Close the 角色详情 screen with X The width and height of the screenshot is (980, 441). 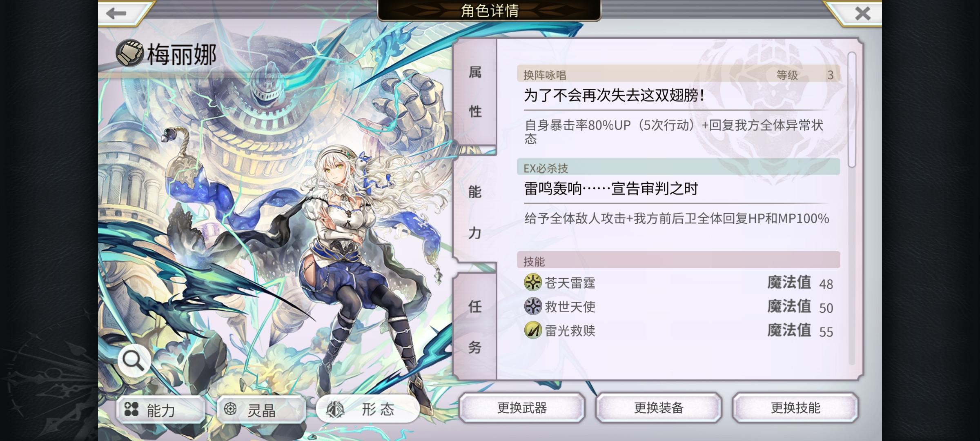pos(862,13)
